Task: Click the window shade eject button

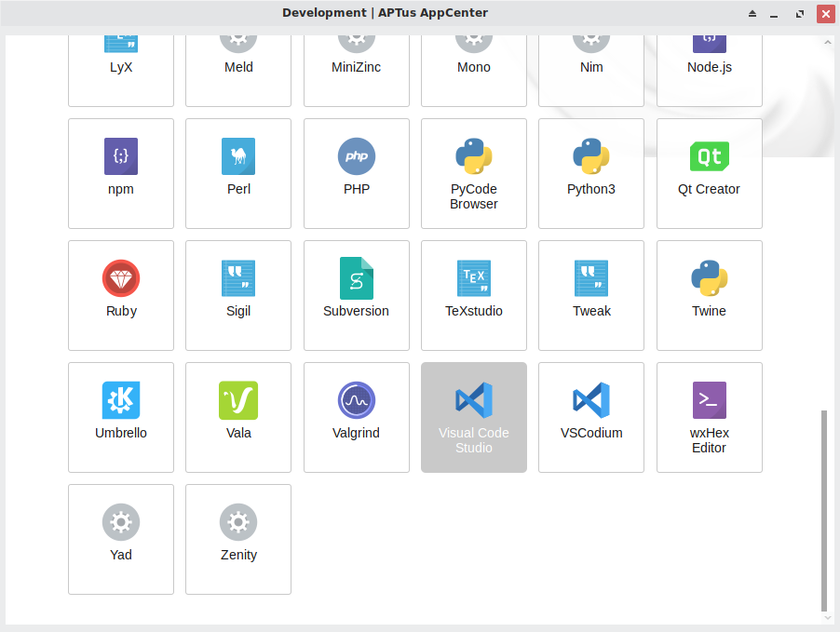Action: 752,13
